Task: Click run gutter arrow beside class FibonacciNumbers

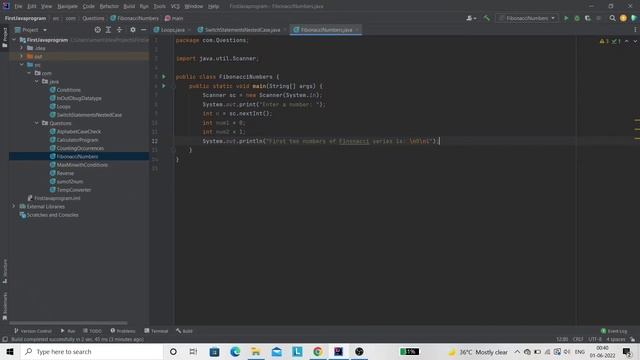Action: 164,77
